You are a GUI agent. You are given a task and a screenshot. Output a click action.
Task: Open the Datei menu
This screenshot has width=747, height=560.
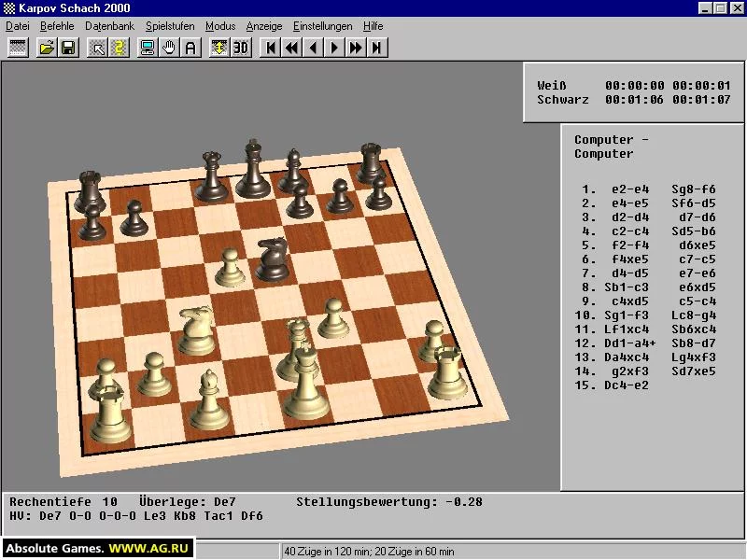(x=18, y=26)
